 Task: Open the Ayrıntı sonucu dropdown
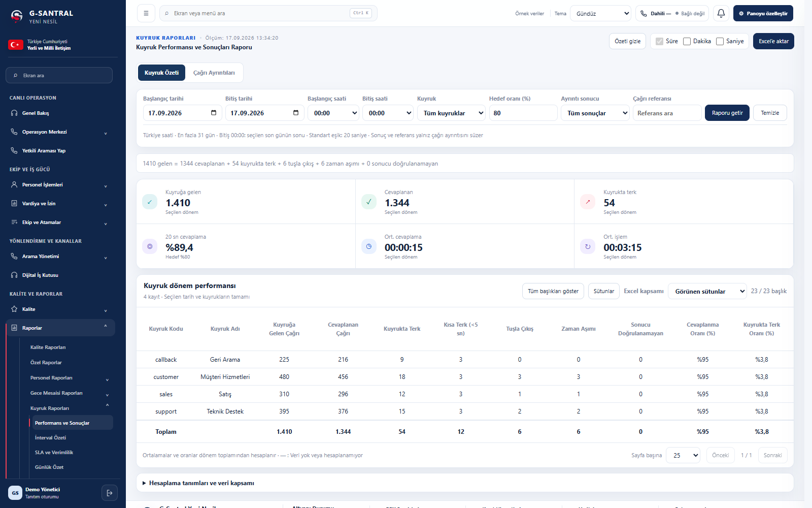[x=595, y=113]
